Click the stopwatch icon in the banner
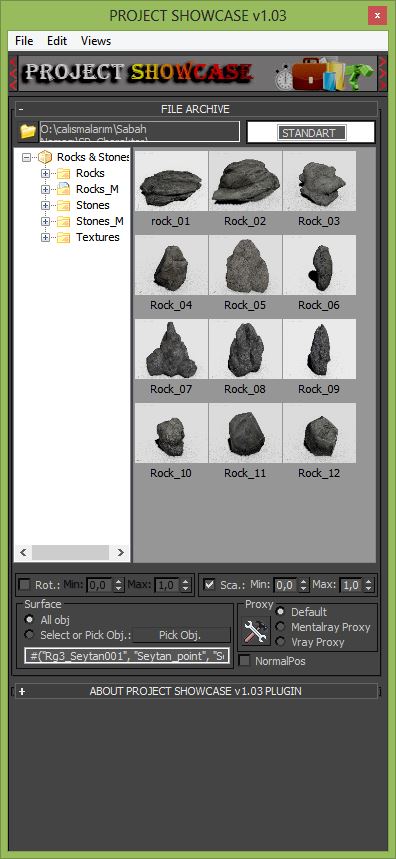This screenshot has width=396, height=859. click(x=284, y=77)
